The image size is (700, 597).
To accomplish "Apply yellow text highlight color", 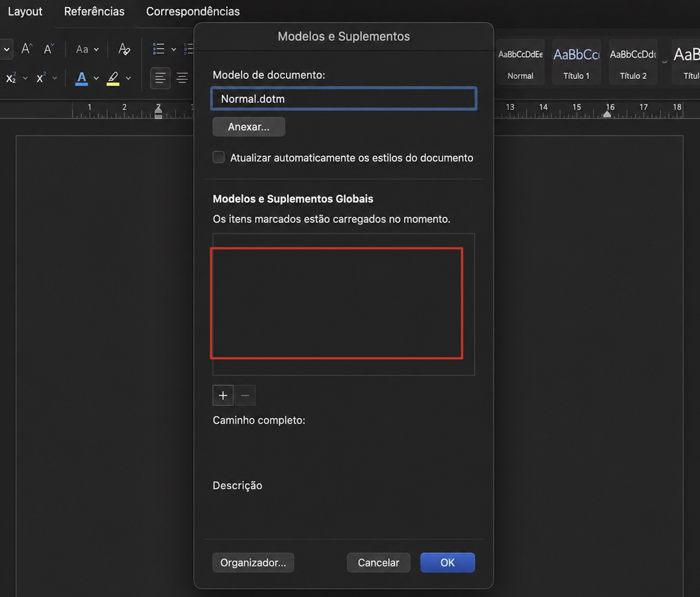I will tap(113, 78).
